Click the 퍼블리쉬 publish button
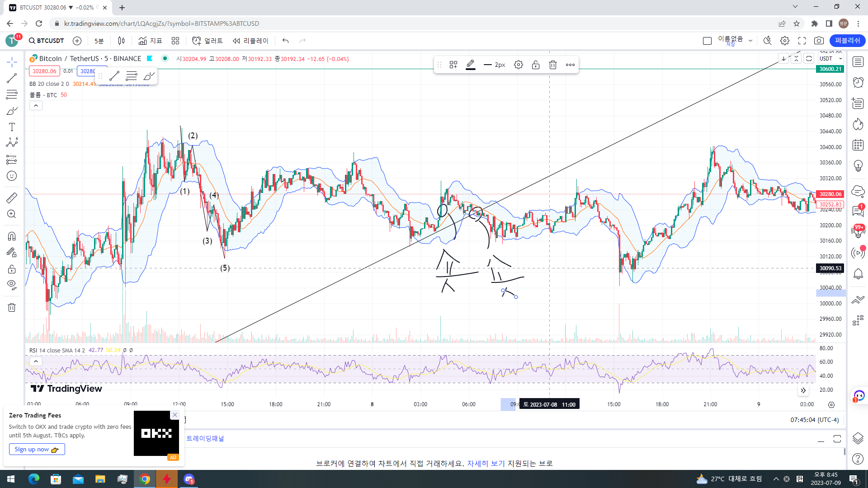Screen dimensions: 868x488 [x=848, y=41]
